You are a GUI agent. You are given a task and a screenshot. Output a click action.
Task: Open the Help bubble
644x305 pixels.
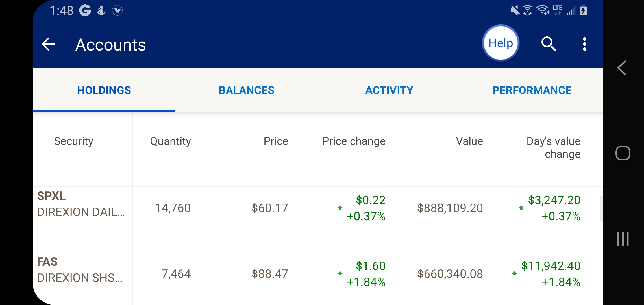pyautogui.click(x=501, y=43)
